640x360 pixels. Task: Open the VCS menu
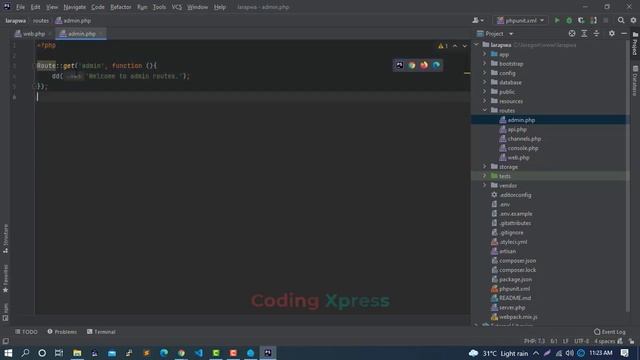(177, 7)
